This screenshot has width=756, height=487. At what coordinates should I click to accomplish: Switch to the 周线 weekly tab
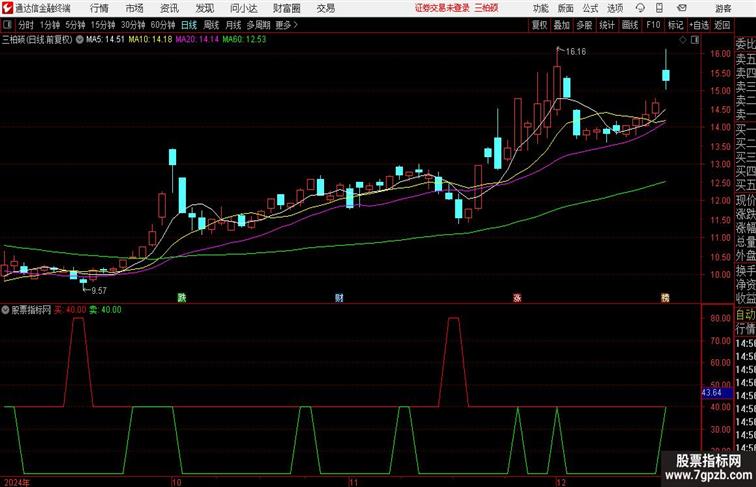[x=211, y=25]
